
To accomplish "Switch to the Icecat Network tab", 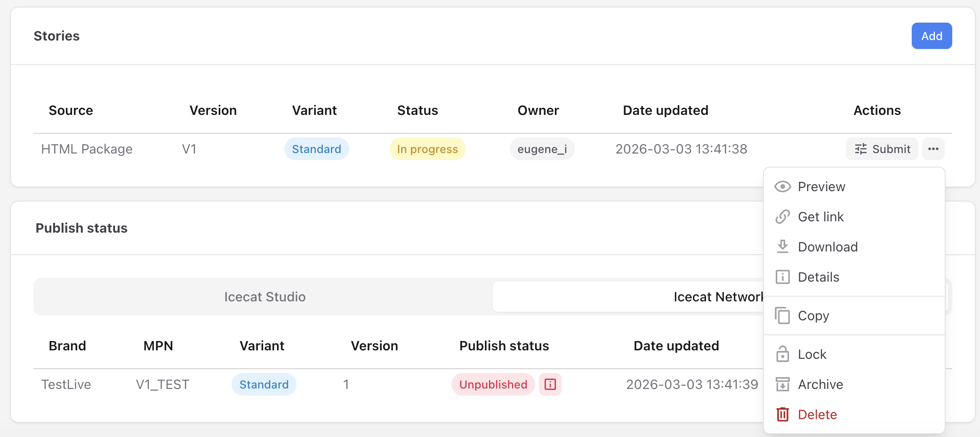I will 626,297.
